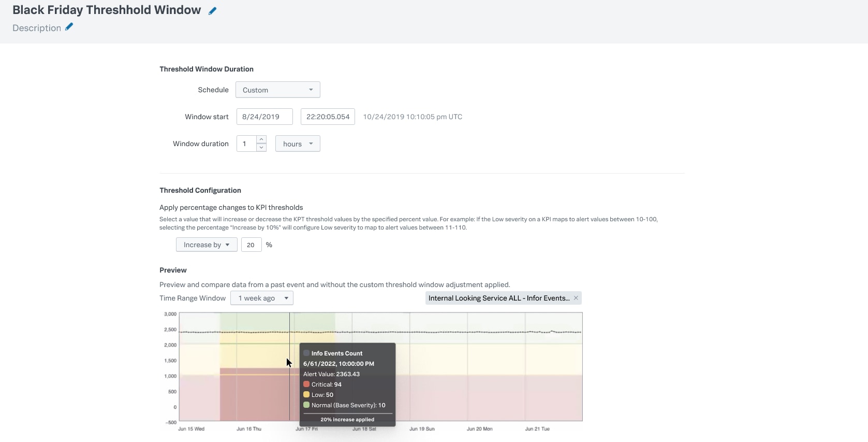Screen dimensions: 868x442
Task: Click the 10/24/2019 10:10:05 pm UTC text
Action: pyautogui.click(x=413, y=117)
